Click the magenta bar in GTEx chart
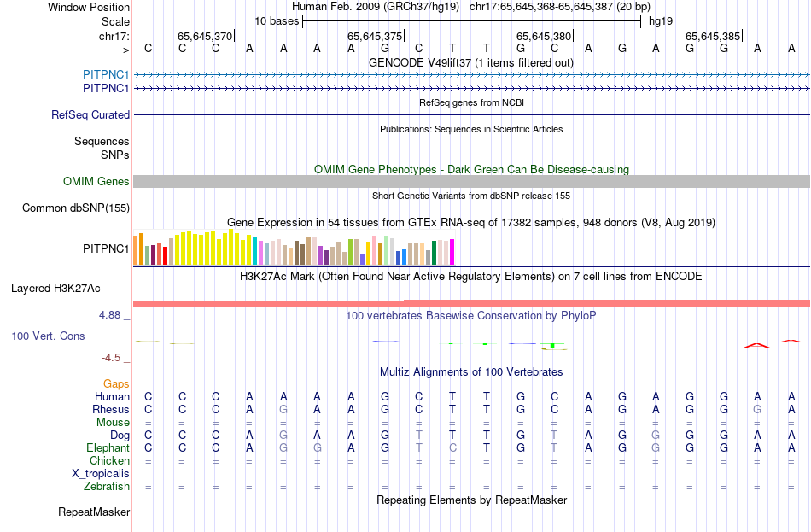Screen dimensions: 811x532 (x=452, y=252)
